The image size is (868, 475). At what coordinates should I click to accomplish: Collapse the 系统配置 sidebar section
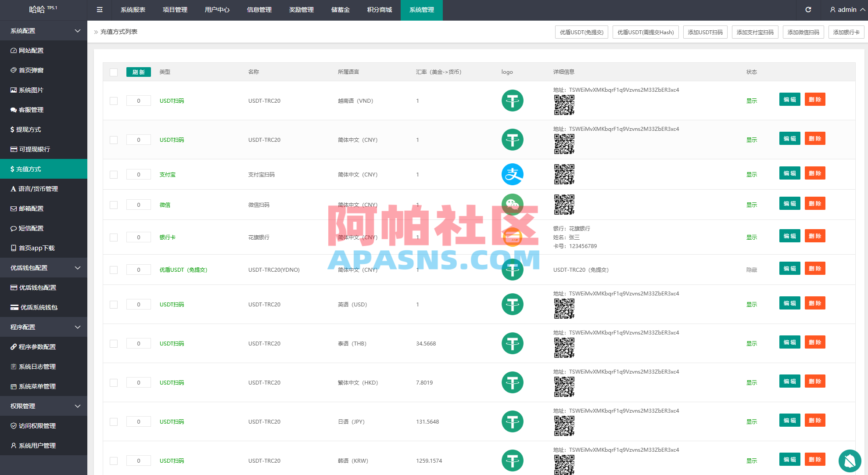click(x=43, y=31)
